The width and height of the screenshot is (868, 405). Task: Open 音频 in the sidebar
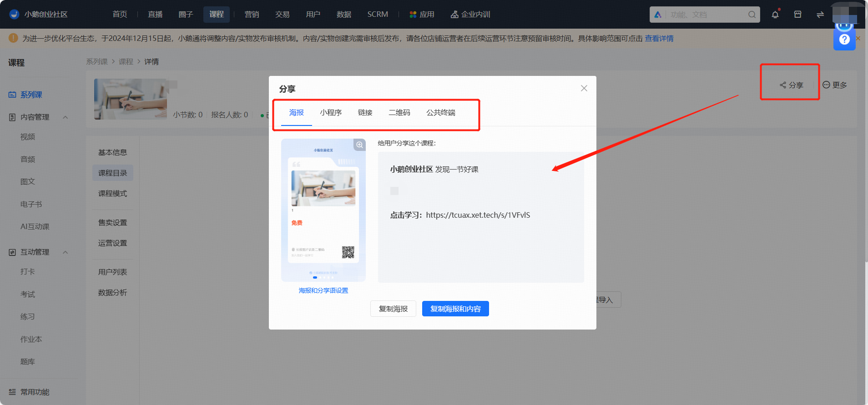(28, 159)
